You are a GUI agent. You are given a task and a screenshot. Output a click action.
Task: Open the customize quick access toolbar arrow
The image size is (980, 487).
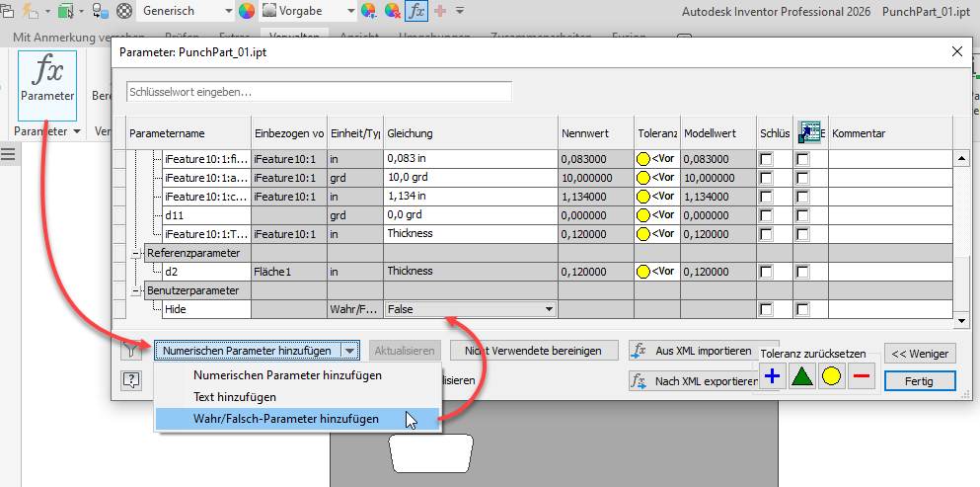click(x=460, y=11)
